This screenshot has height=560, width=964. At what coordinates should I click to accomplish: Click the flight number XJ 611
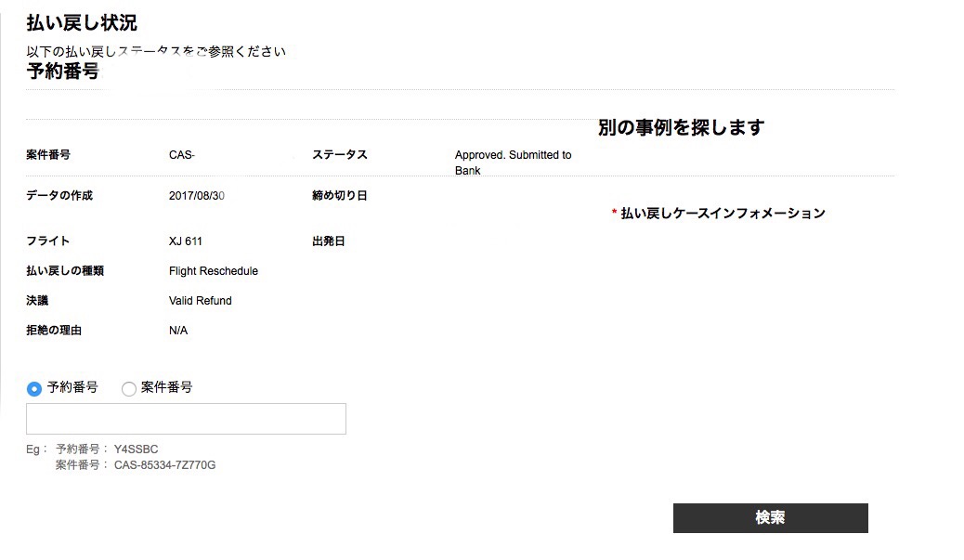coord(186,241)
